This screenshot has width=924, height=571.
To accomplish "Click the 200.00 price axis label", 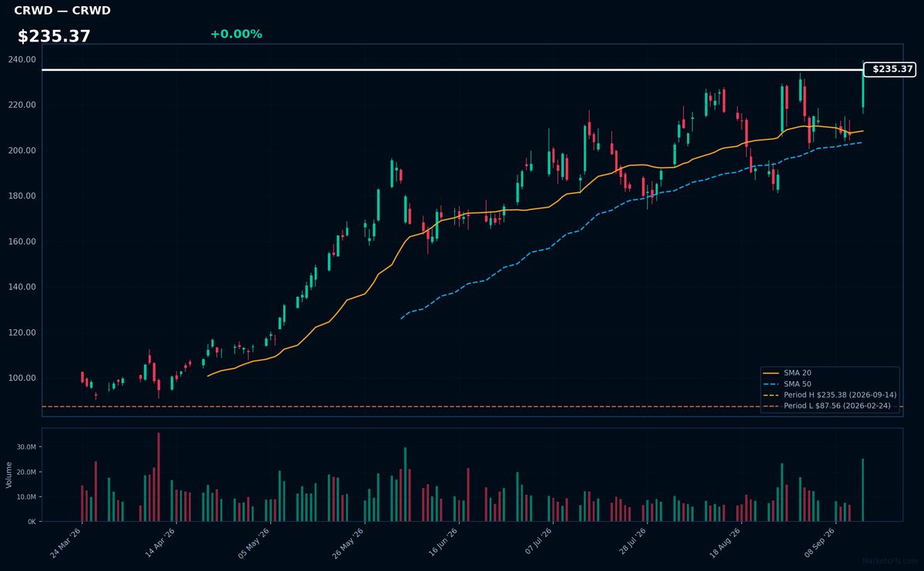I will point(22,150).
